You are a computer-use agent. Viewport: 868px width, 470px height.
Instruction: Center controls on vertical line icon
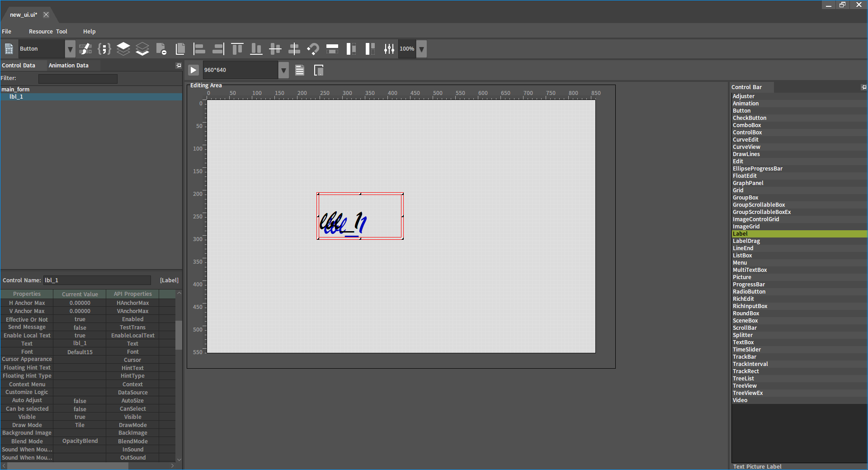pos(294,49)
